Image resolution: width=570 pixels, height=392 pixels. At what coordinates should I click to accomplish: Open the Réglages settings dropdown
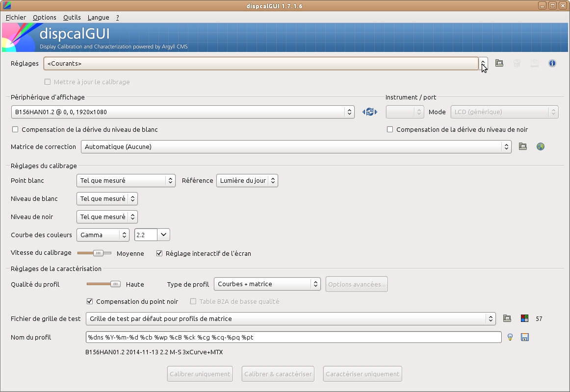click(266, 64)
